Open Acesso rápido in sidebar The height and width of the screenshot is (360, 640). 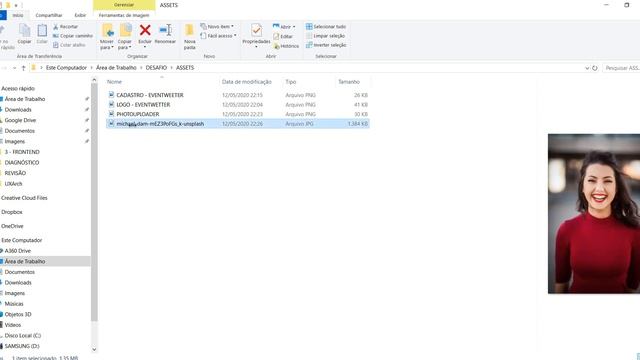pyautogui.click(x=18, y=89)
